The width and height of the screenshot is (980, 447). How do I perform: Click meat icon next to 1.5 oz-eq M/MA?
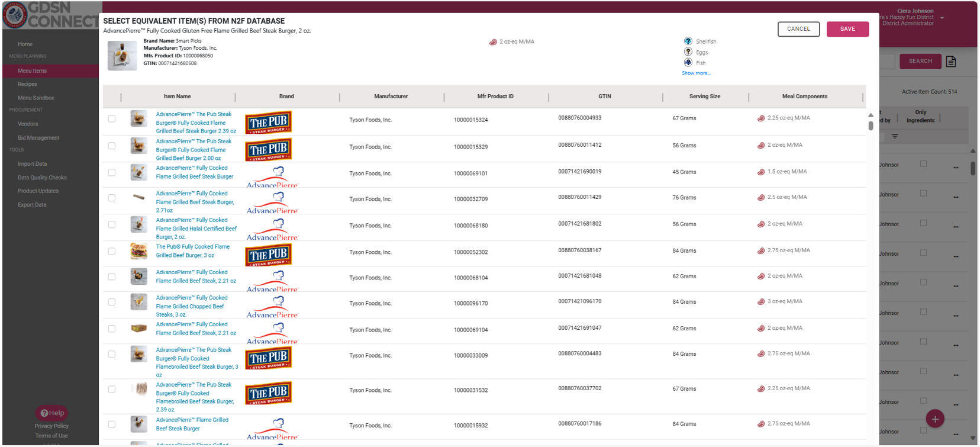point(761,172)
